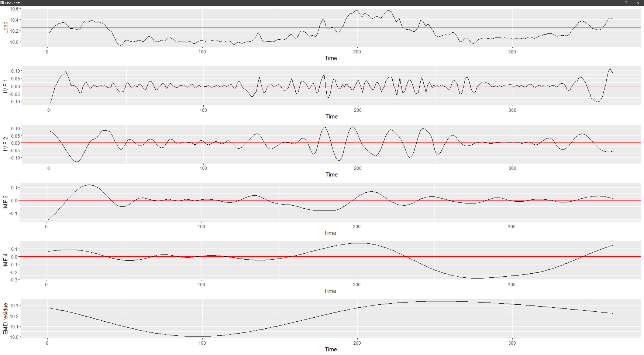Viewport: 644px width, 355px height.
Task: Click the "-0.3" tick on the IMF 4 axis
Action: (13, 280)
